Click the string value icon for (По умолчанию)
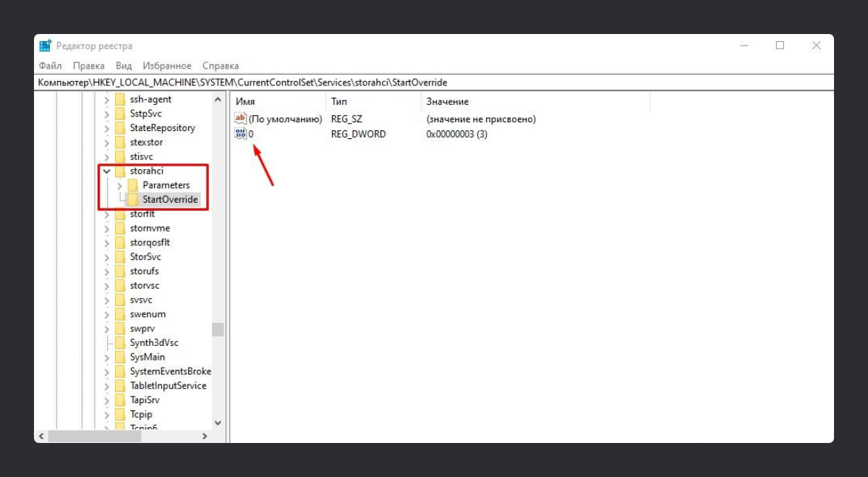The height and width of the screenshot is (477, 868). 241,119
